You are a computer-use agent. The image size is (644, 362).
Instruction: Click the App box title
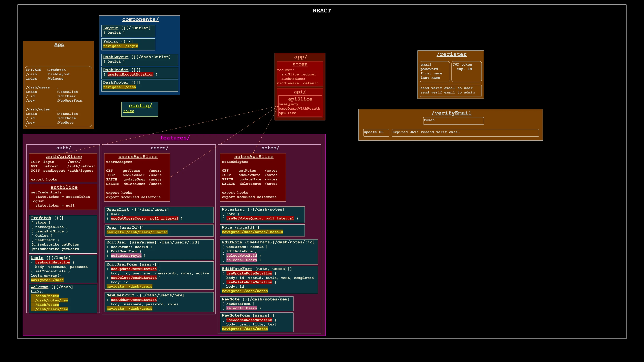pos(59,45)
